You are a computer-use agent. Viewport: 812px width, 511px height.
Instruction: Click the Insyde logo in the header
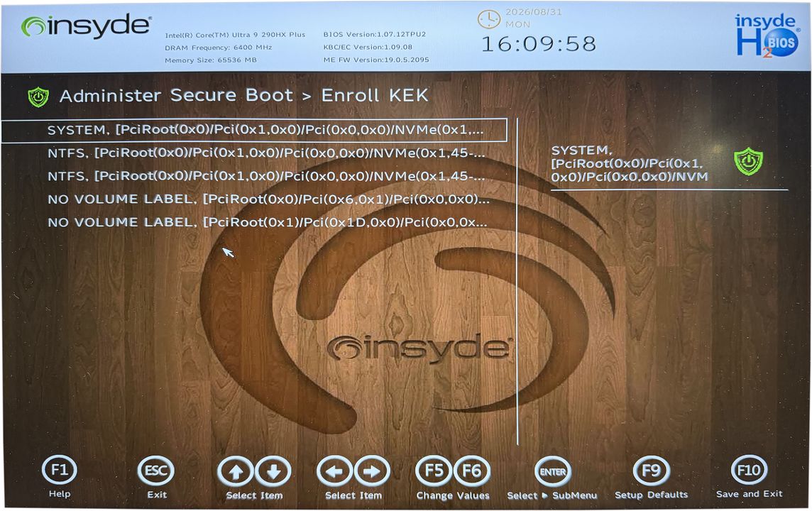86,26
